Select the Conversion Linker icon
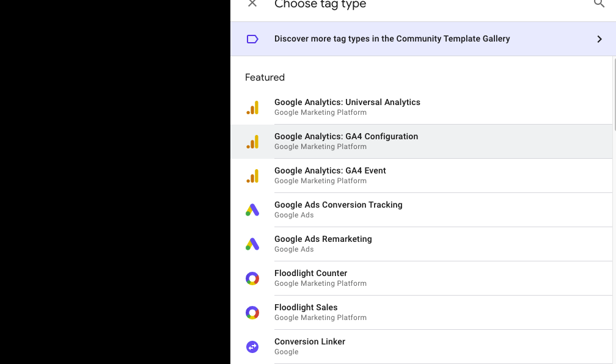 tap(252, 346)
